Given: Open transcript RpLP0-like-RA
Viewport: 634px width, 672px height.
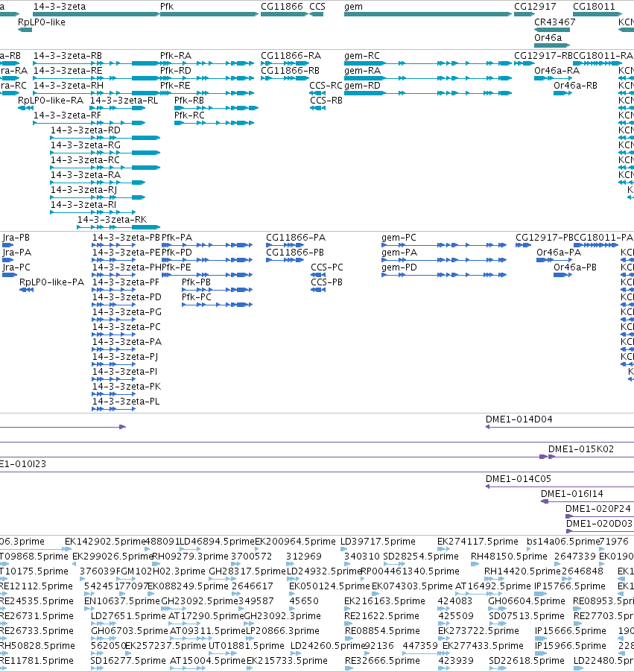Looking at the screenshot, I should [51, 101].
